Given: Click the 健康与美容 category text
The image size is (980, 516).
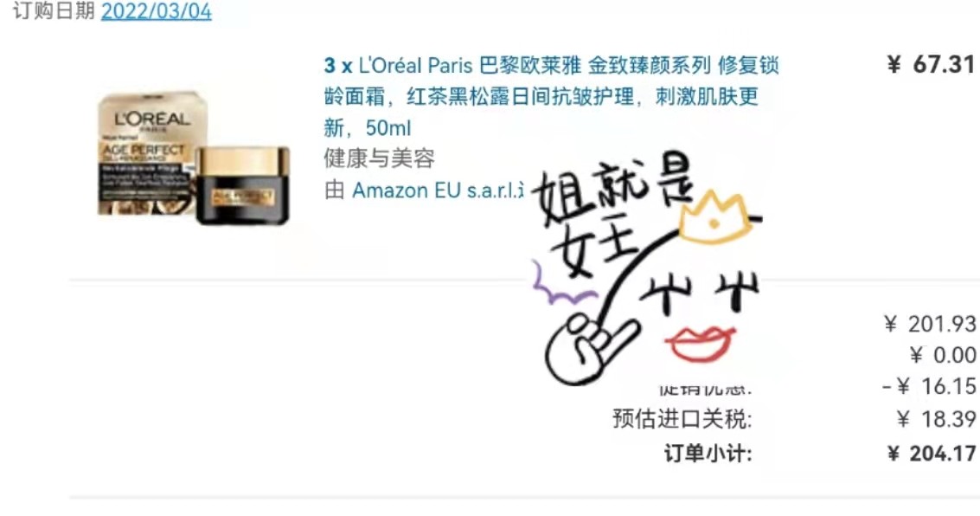Looking at the screenshot, I should point(380,158).
